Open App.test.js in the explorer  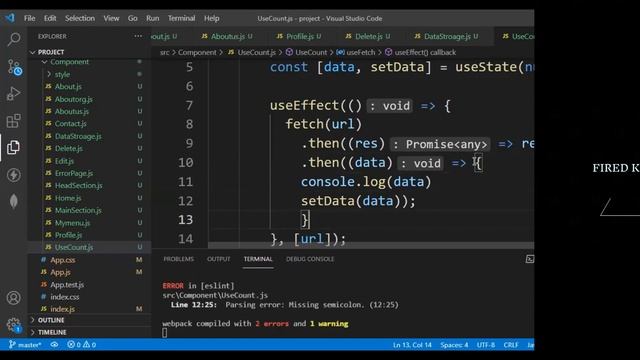pyautogui.click(x=67, y=284)
